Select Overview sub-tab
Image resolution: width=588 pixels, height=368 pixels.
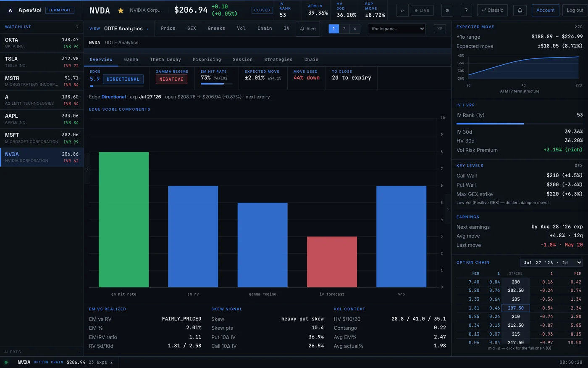click(x=101, y=59)
